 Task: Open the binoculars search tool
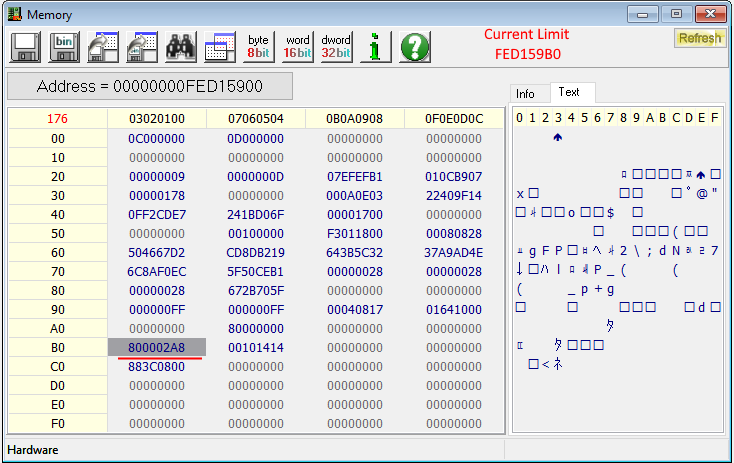181,47
